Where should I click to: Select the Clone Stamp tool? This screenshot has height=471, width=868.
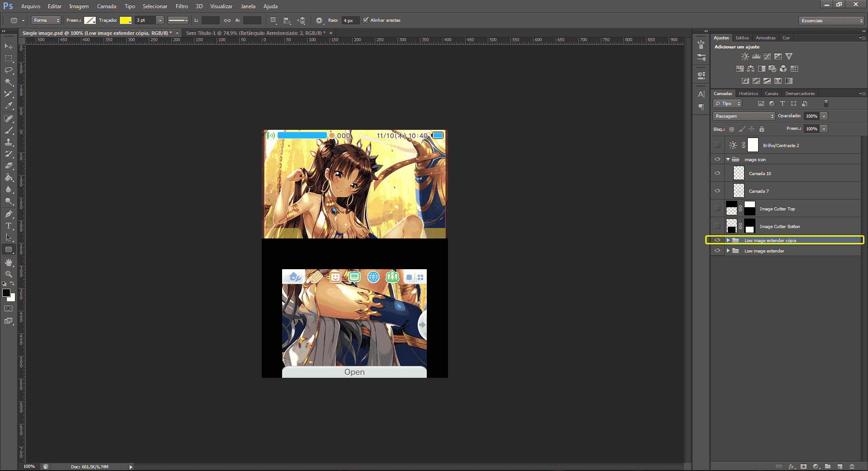[9, 142]
